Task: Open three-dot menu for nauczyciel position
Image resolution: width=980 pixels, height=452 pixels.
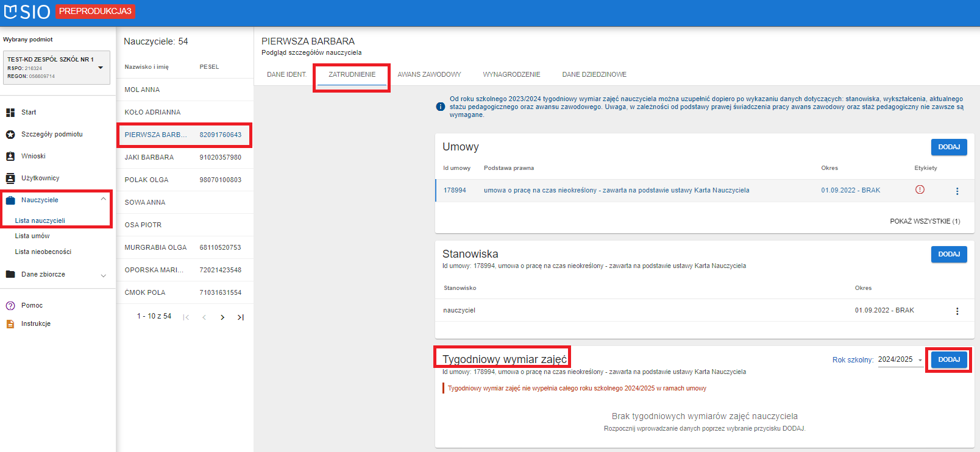Action: (957, 311)
